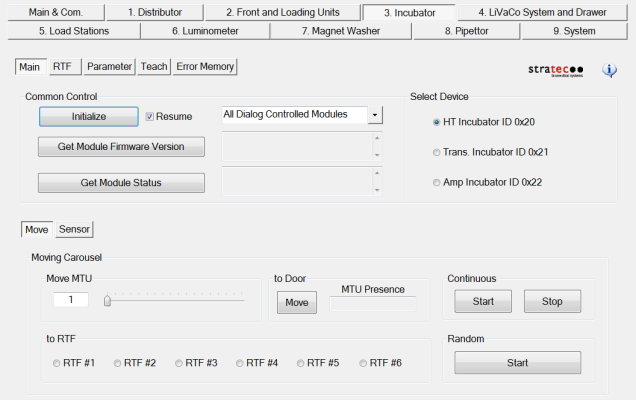
Task: Start Random carousel movement
Action: click(x=517, y=362)
